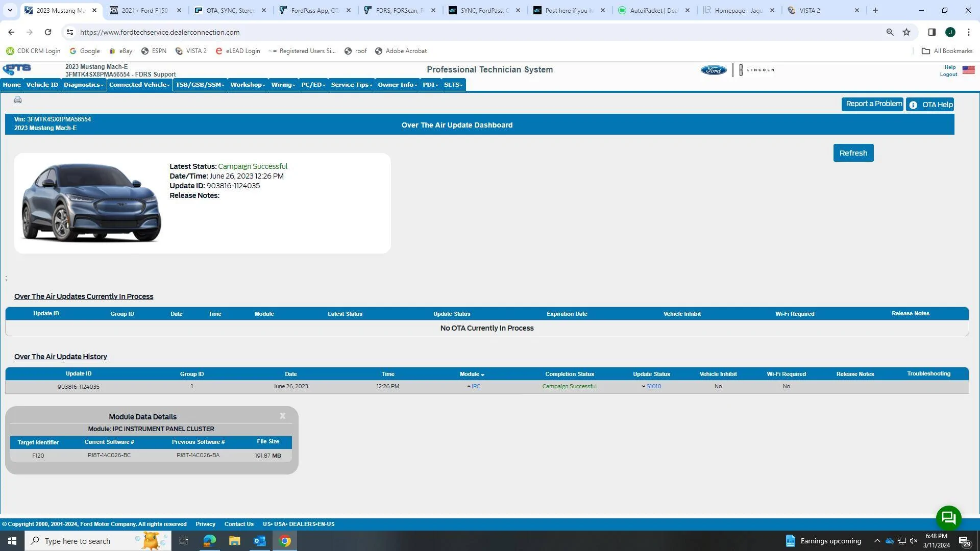Click the volume muted tray icon
Viewport: 980px width, 551px height.
tap(914, 541)
